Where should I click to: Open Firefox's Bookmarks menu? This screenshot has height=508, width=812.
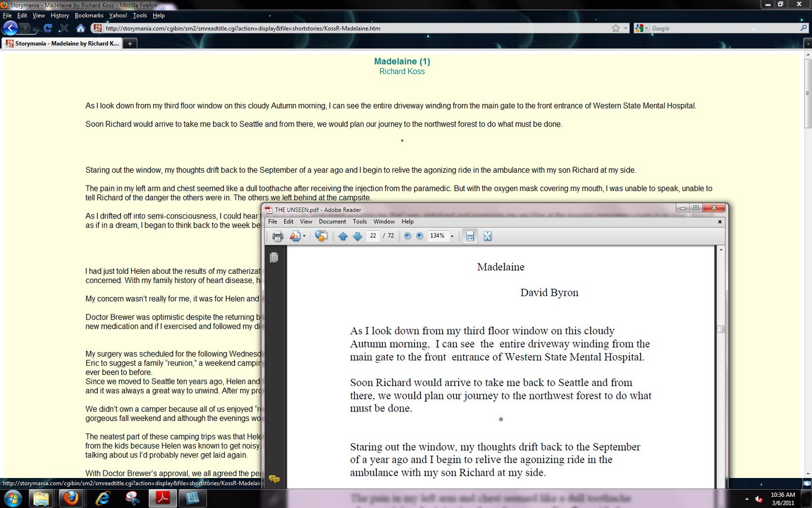pyautogui.click(x=89, y=15)
